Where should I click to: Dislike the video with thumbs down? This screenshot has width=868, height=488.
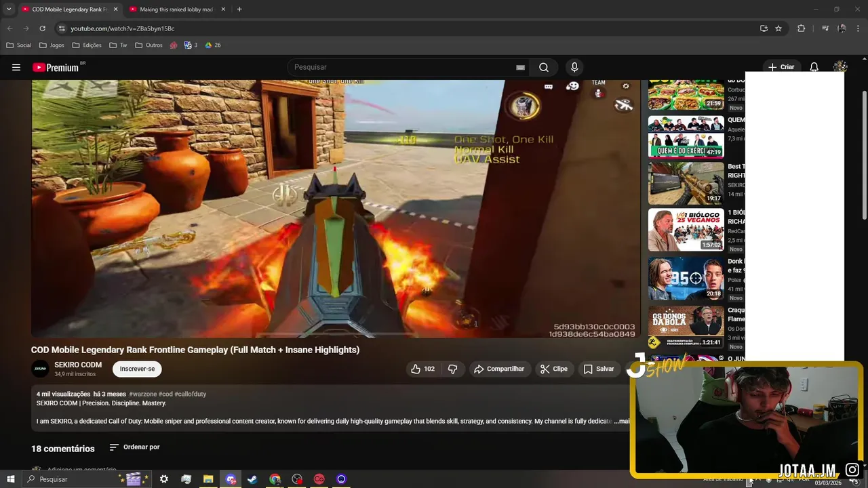tap(453, 369)
